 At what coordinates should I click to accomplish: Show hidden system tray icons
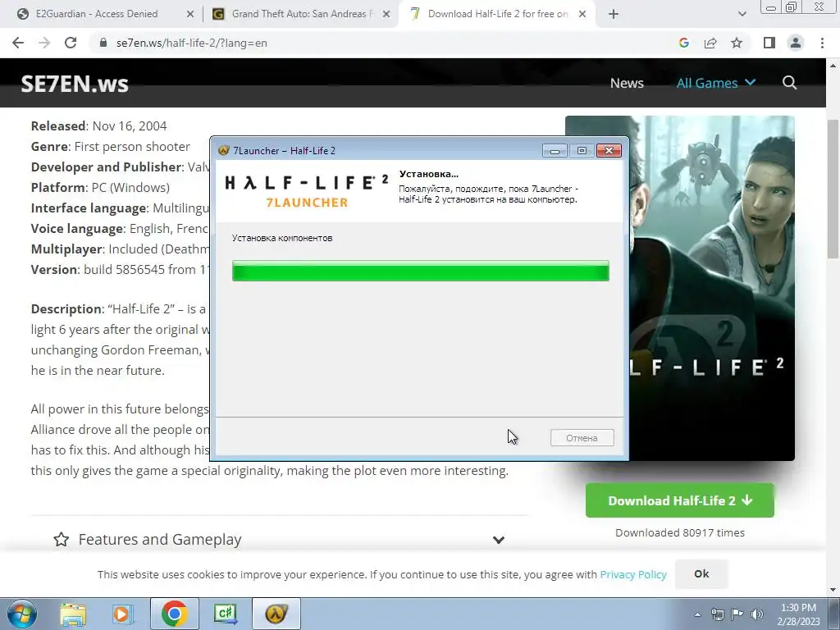pyautogui.click(x=697, y=614)
